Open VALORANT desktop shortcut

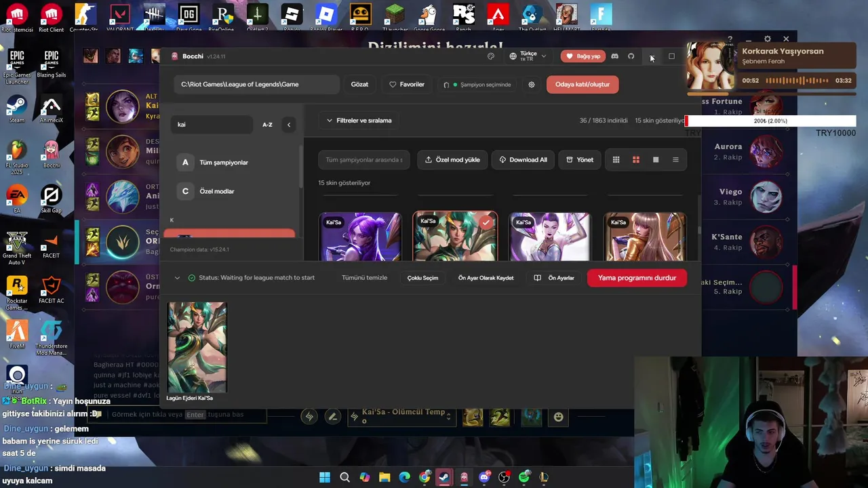coord(120,18)
